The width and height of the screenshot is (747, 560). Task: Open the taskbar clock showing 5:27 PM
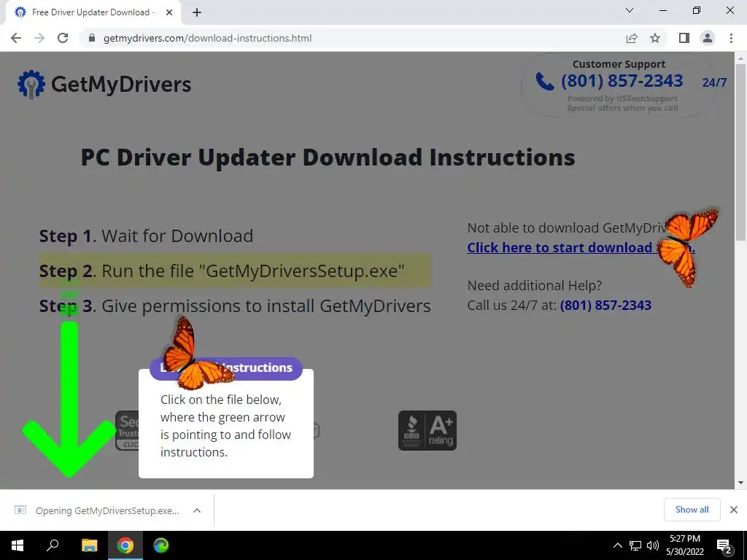click(x=684, y=545)
